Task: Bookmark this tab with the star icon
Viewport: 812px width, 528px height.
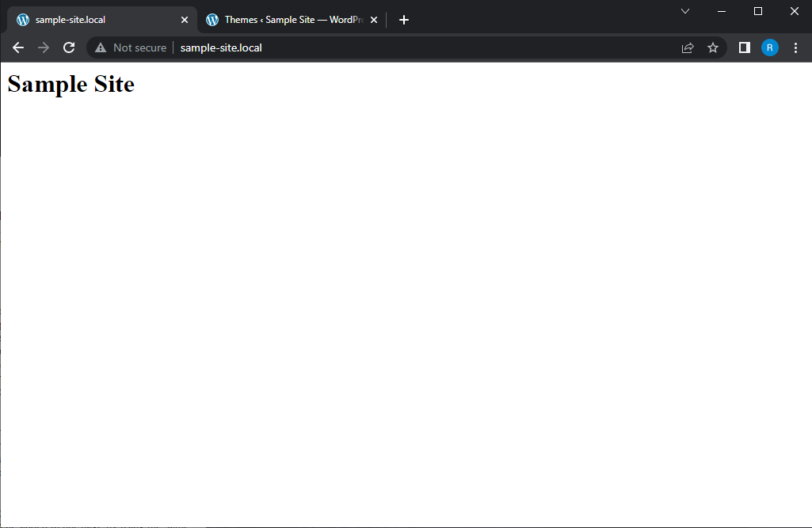Action: coord(713,47)
